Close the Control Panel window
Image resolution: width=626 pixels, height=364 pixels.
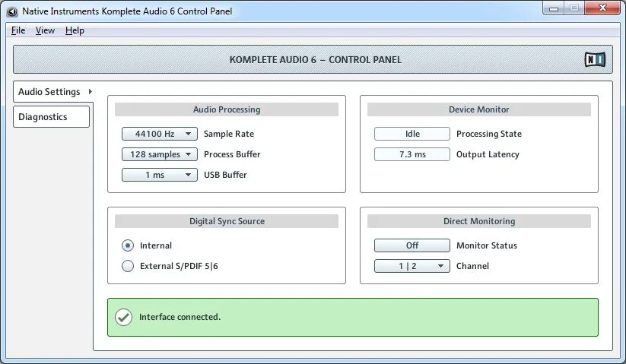[602, 8]
